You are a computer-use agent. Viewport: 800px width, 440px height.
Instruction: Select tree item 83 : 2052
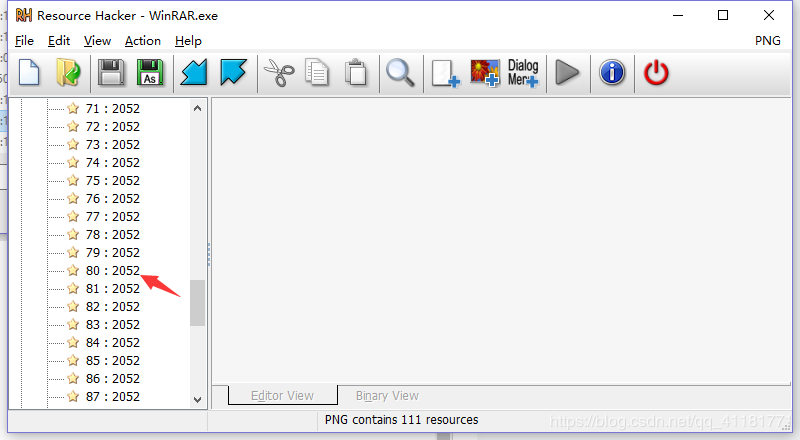tap(113, 325)
